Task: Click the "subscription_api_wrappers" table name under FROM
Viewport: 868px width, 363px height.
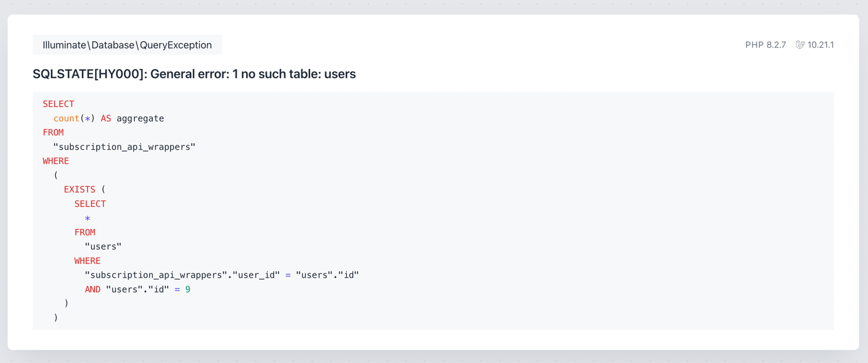Action: pyautogui.click(x=125, y=147)
